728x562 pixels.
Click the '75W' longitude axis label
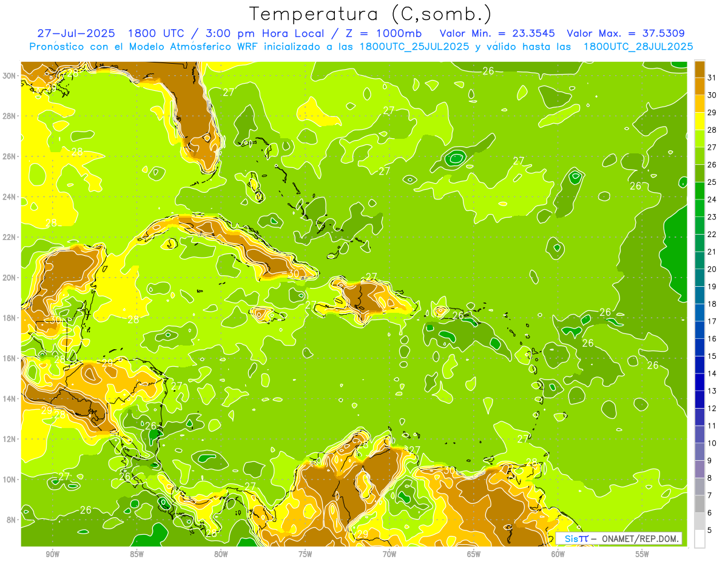[305, 554]
